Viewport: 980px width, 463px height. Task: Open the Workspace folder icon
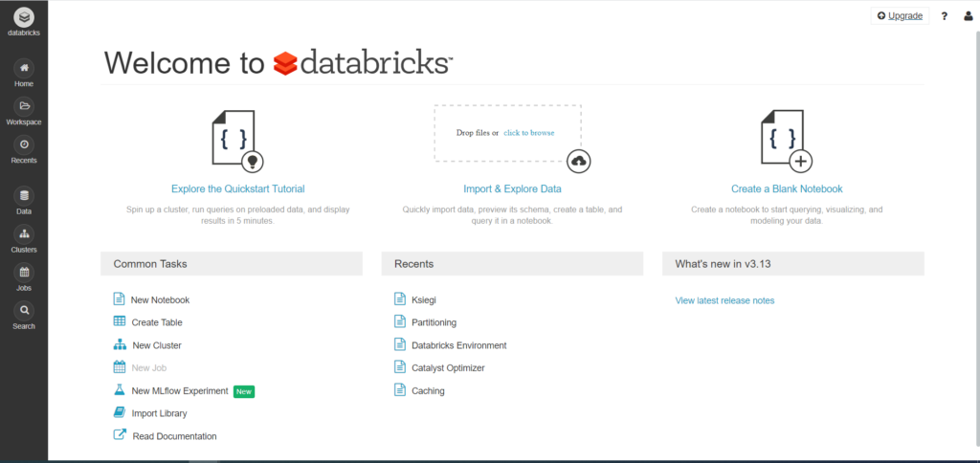click(24, 106)
